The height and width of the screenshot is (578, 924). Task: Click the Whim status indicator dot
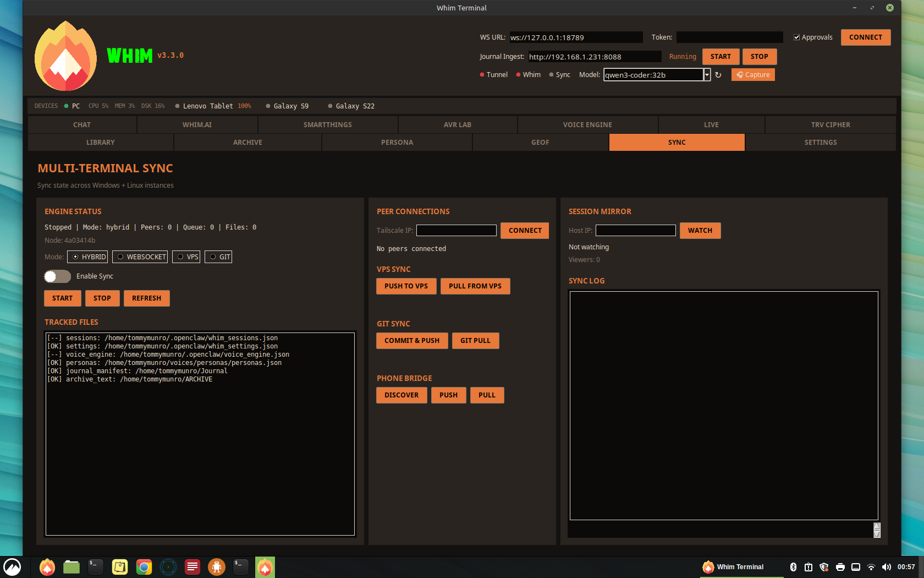[518, 74]
